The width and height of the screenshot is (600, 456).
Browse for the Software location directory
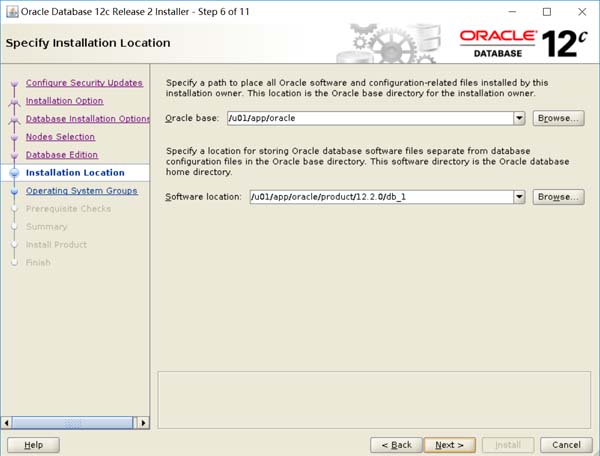(558, 197)
